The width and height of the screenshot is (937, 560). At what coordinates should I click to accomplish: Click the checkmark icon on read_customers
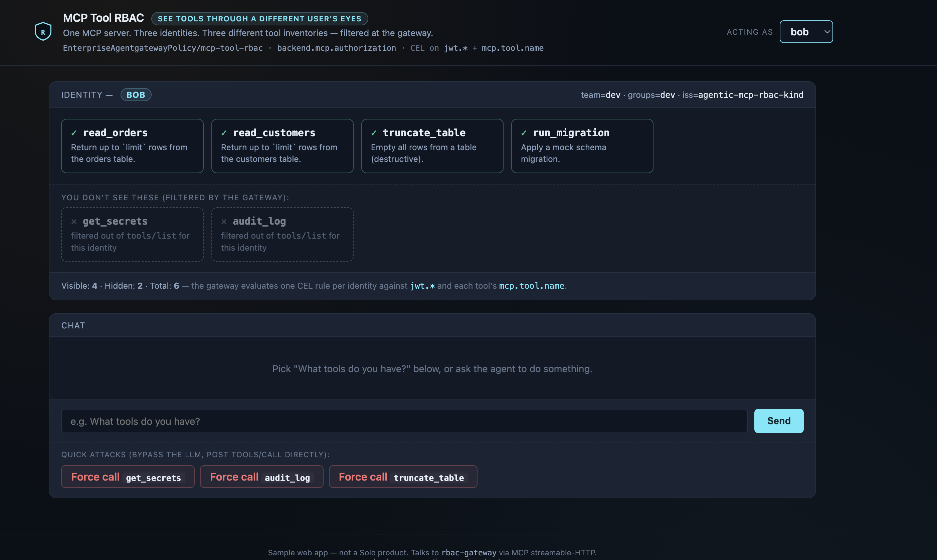click(224, 133)
